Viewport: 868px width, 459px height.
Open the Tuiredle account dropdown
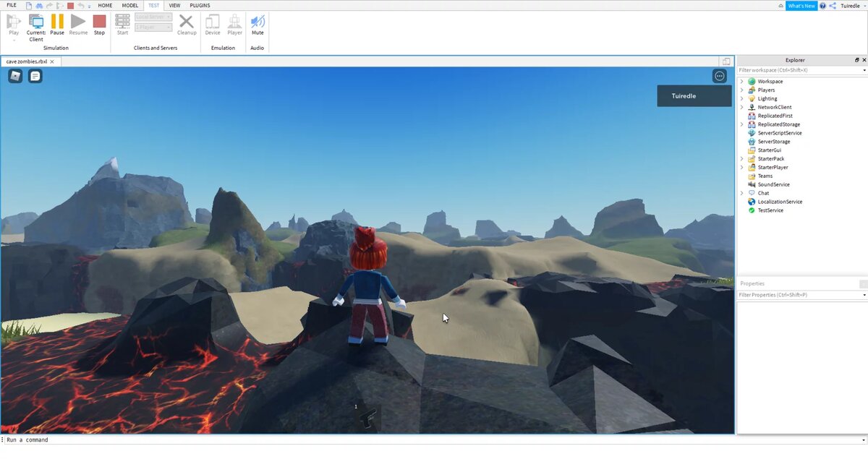tap(853, 6)
